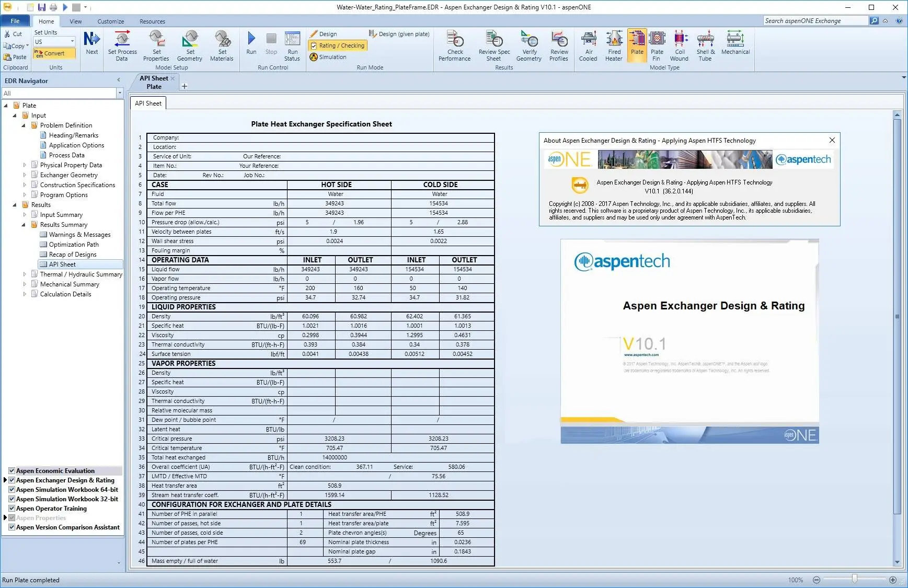Open Set Materials tool
Viewport: 908px width, 588px height.
tap(222, 46)
